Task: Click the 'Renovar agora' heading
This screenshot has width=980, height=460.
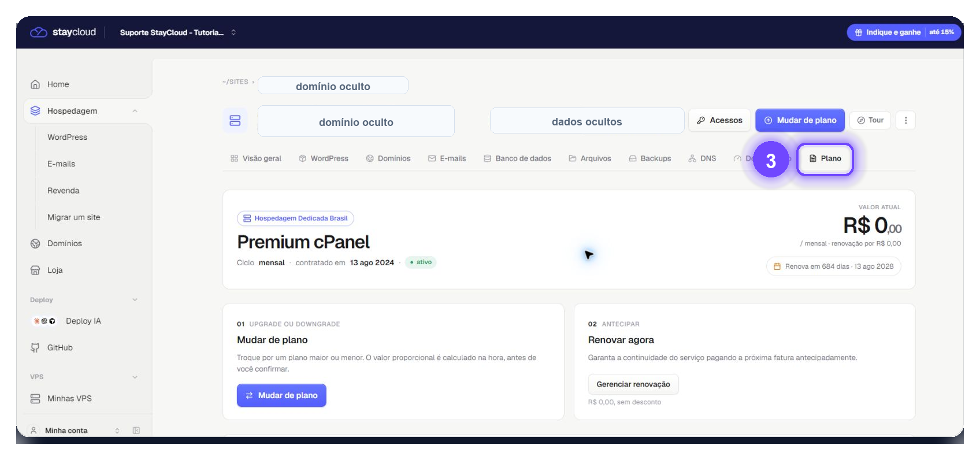Action: tap(621, 340)
